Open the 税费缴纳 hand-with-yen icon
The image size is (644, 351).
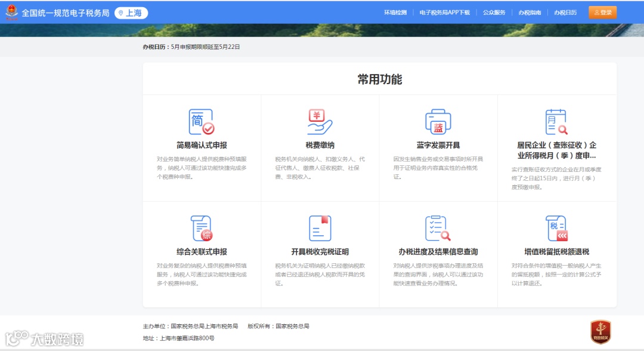click(x=320, y=122)
